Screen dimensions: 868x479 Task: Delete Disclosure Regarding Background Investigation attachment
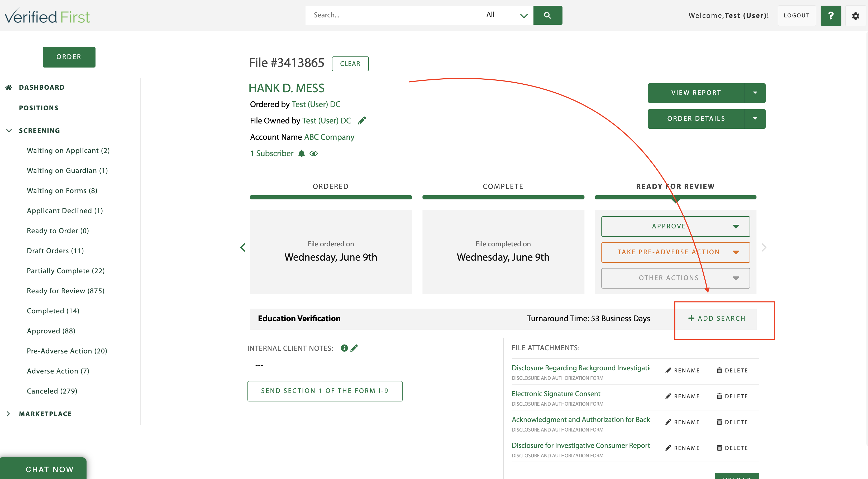(732, 370)
